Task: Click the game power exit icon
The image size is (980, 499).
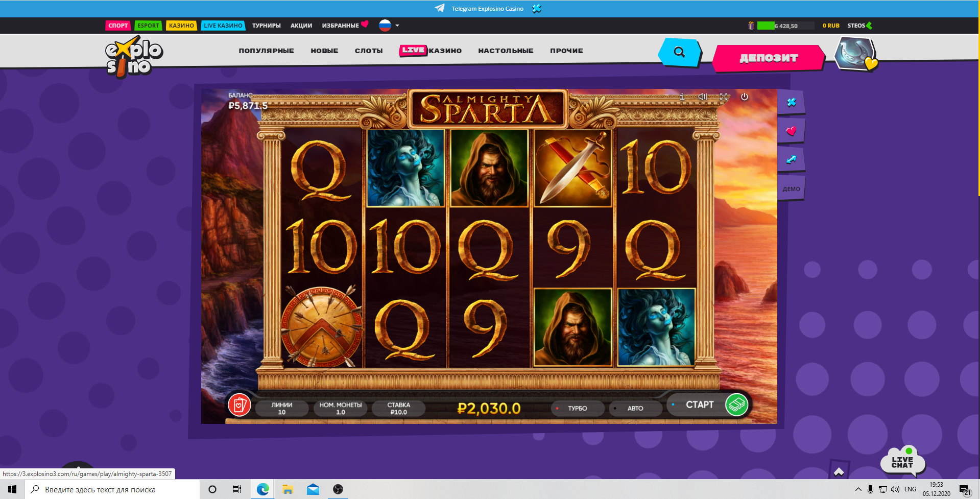Action: pyautogui.click(x=745, y=97)
